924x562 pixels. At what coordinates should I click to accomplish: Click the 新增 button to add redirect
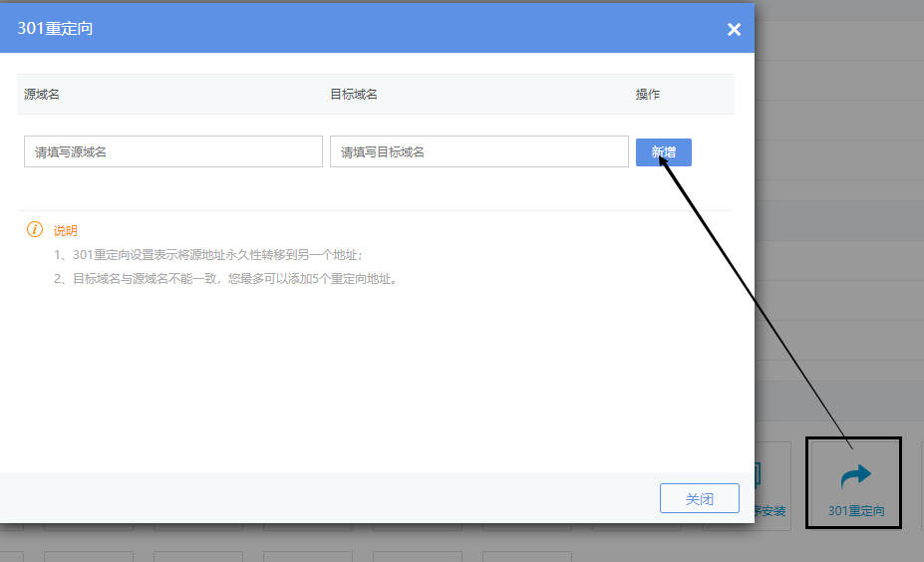click(x=663, y=152)
